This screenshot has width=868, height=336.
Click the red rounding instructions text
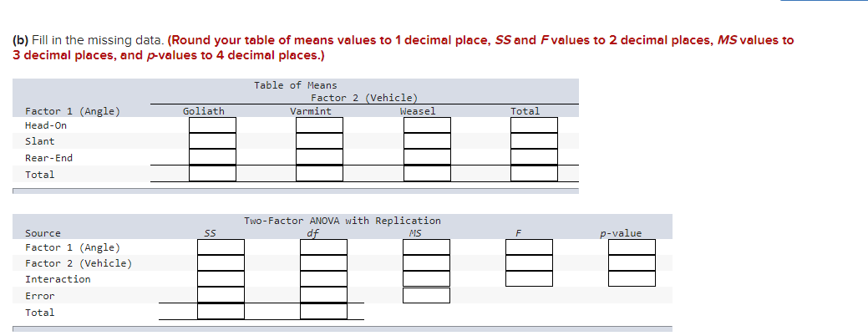[x=403, y=48]
